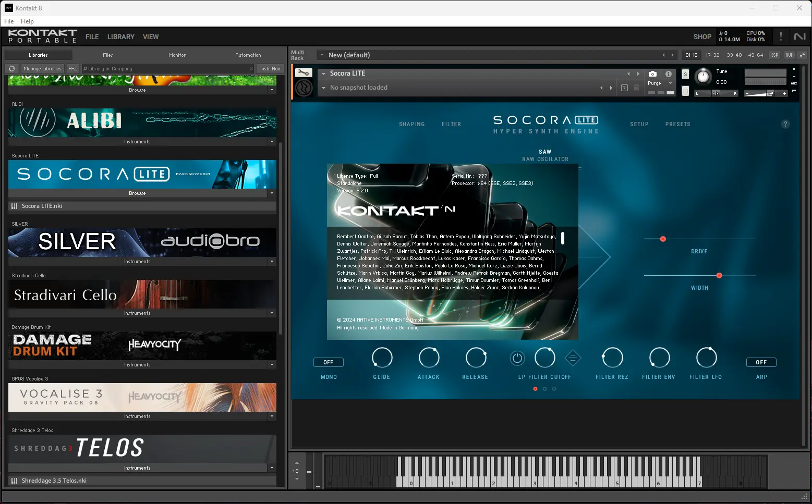Click the KSP script button

[x=774, y=55]
